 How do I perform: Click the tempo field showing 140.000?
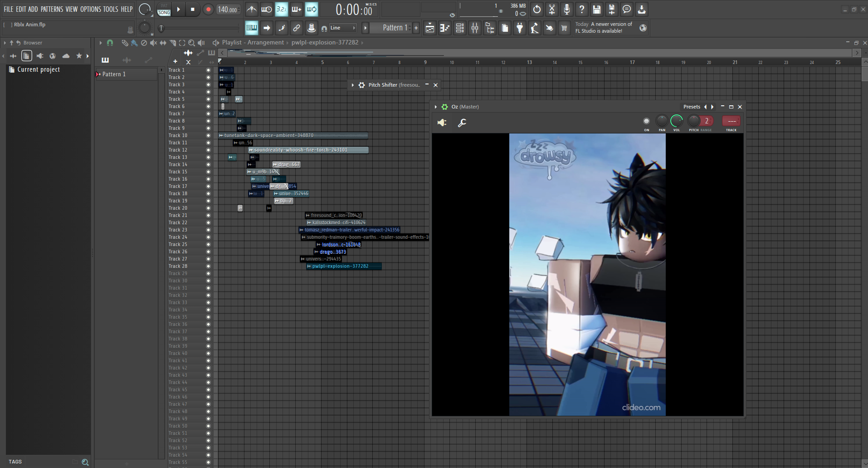click(x=228, y=10)
